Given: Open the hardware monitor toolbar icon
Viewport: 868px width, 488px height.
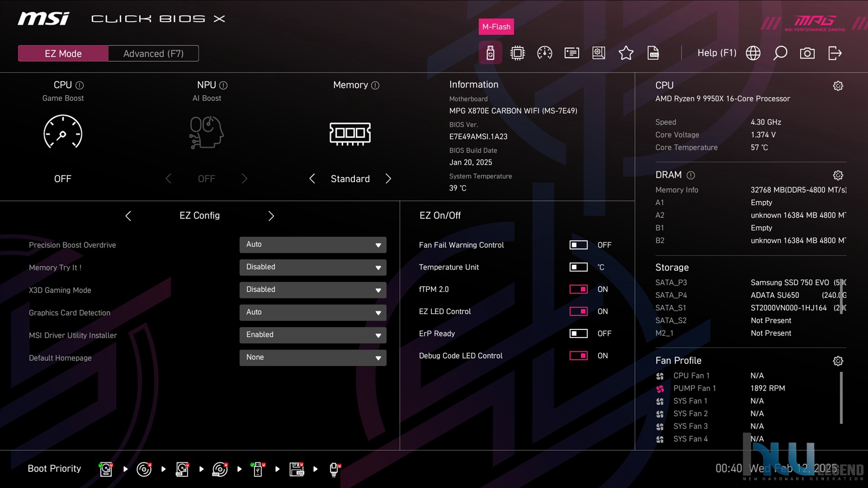Looking at the screenshot, I should point(599,53).
